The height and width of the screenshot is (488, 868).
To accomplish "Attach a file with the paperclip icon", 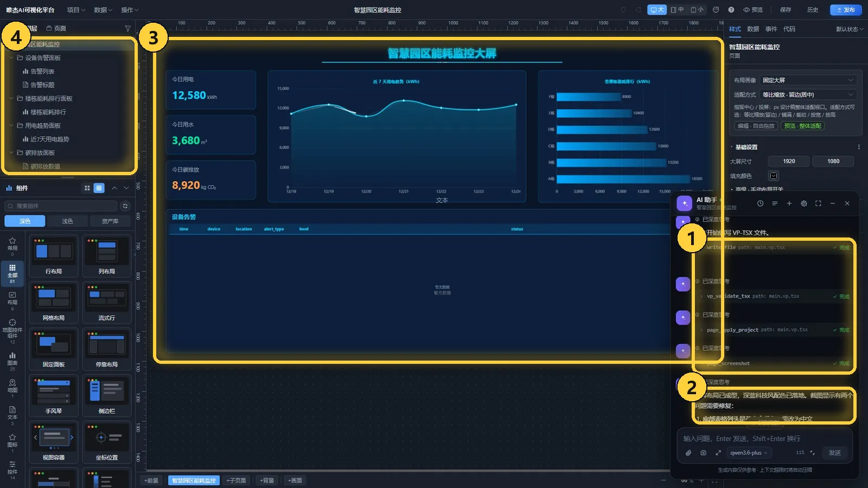I will click(x=688, y=453).
